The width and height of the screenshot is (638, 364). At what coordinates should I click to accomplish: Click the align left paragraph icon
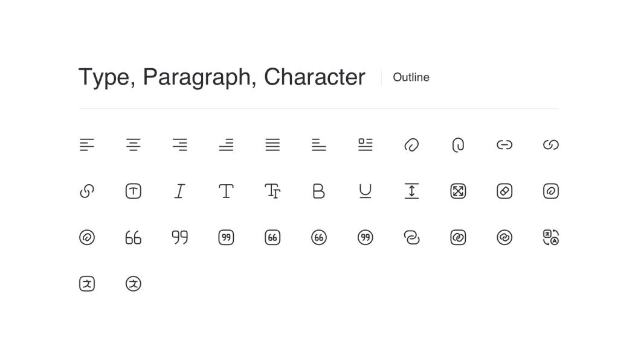tap(87, 145)
